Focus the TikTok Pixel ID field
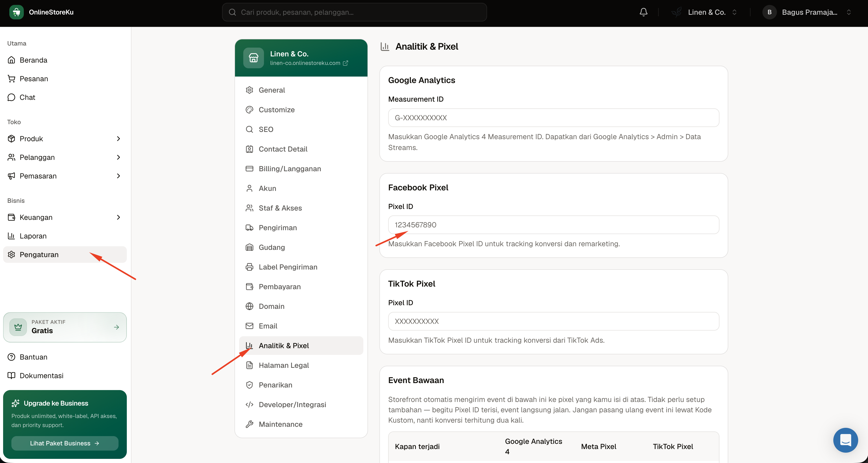This screenshot has height=463, width=868. point(554,321)
